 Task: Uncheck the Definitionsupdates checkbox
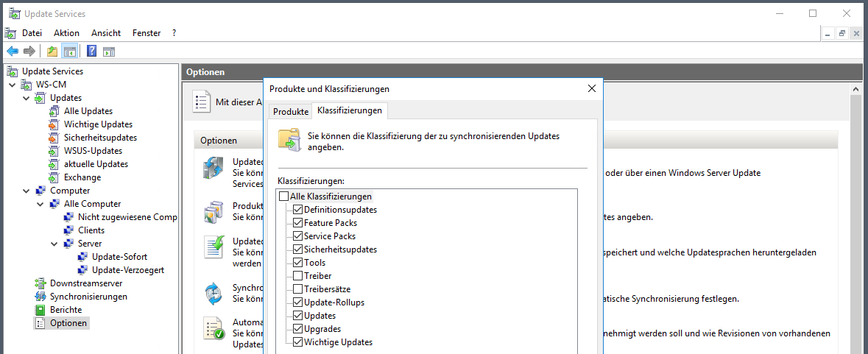tap(298, 210)
